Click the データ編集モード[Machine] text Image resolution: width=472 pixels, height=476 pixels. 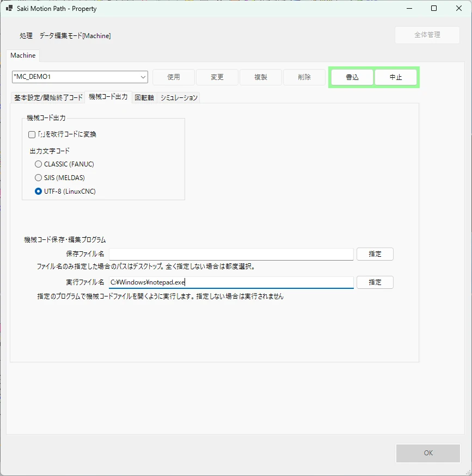click(75, 36)
